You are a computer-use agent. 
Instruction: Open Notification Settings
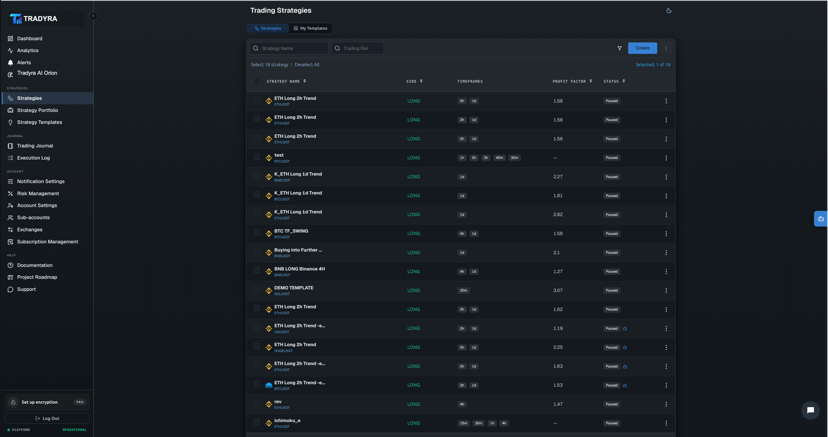(x=41, y=182)
